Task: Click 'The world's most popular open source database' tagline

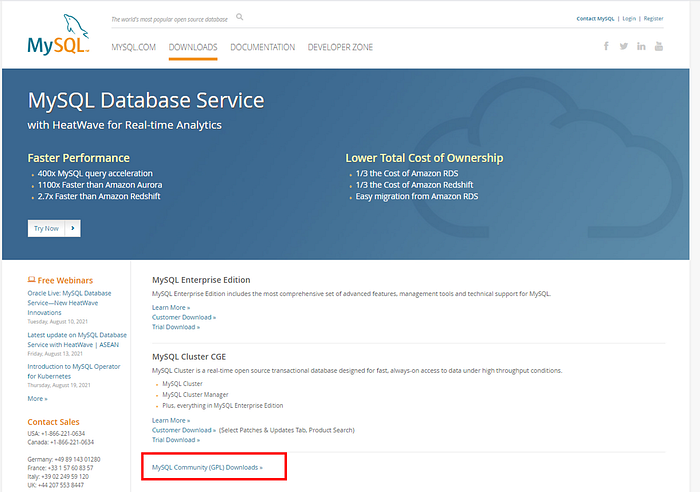Action: point(169,19)
